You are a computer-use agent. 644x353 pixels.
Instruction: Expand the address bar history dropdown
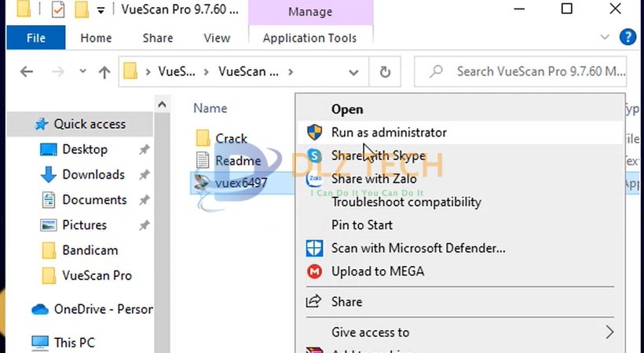(x=354, y=72)
